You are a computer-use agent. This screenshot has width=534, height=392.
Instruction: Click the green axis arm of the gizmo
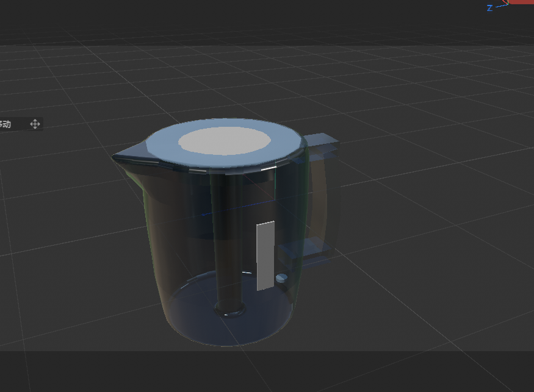(x=508, y=2)
